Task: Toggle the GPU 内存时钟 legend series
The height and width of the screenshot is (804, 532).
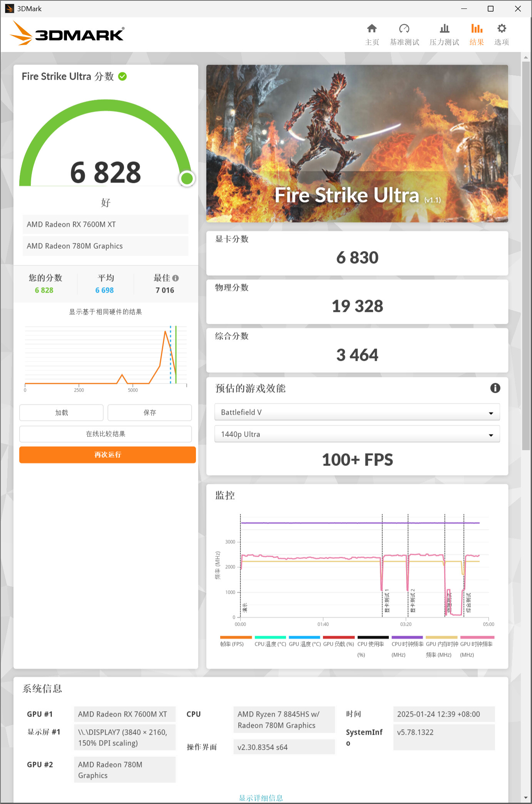Action: [442, 644]
